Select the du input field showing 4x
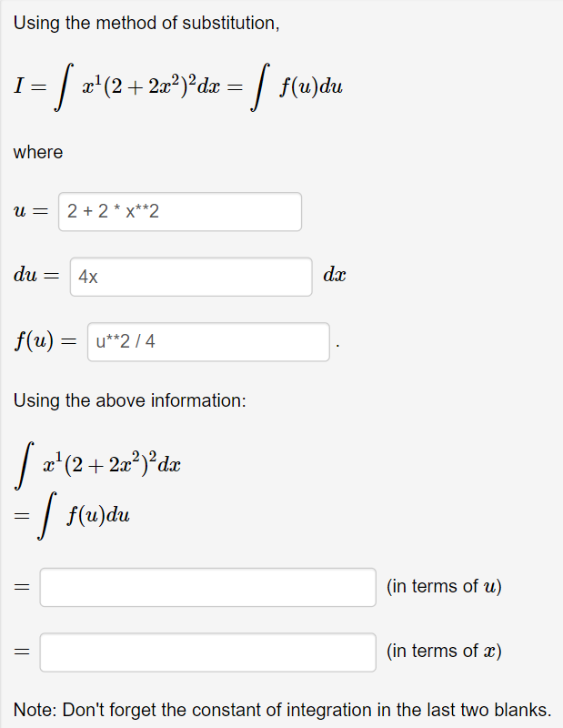The height and width of the screenshot is (728, 563). pos(190,276)
